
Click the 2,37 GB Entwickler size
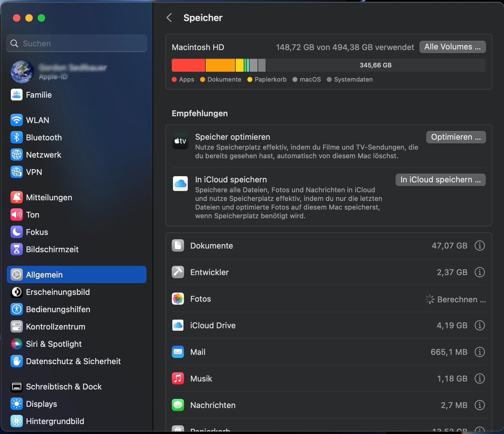452,272
